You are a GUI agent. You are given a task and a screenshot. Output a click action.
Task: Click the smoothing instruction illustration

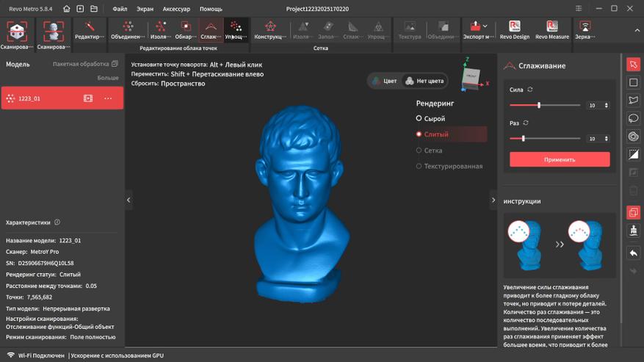(x=560, y=245)
